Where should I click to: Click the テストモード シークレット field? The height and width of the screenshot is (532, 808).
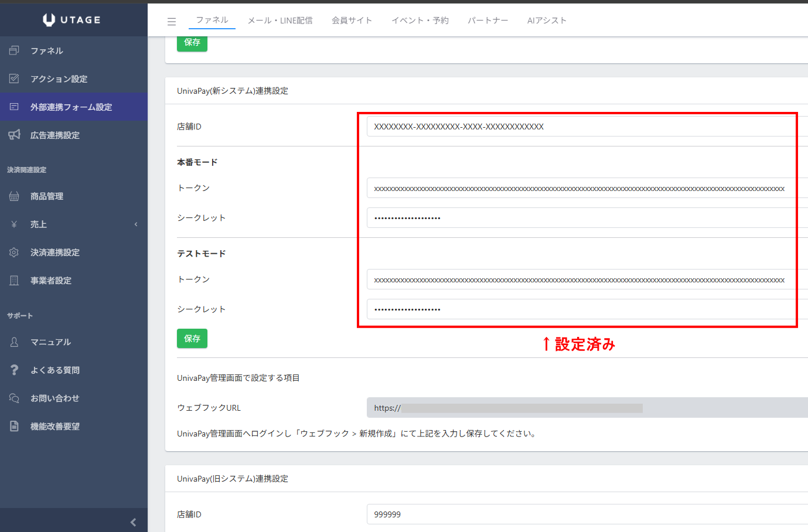tap(580, 309)
